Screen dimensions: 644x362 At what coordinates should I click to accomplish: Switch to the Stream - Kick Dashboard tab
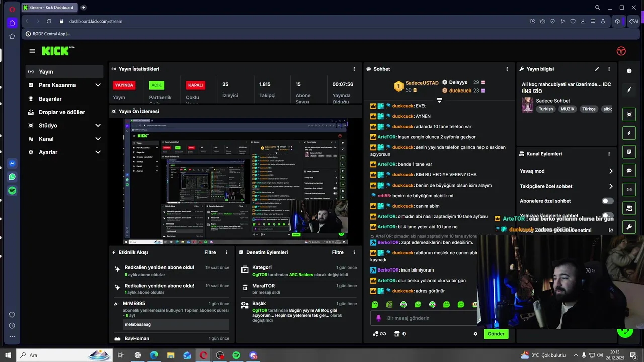pos(49,7)
